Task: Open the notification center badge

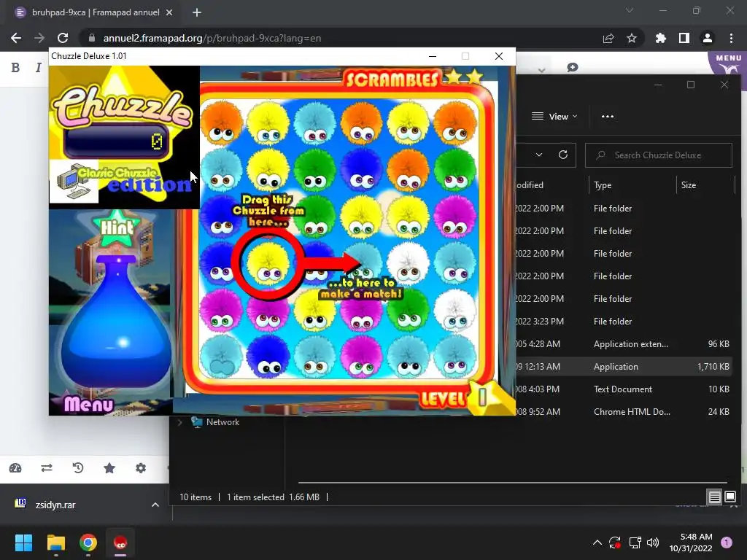Action: point(727,542)
